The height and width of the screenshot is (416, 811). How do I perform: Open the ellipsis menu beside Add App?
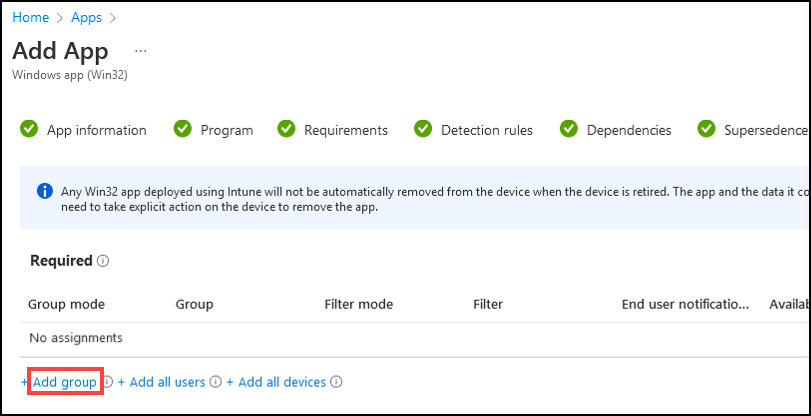[x=141, y=51]
